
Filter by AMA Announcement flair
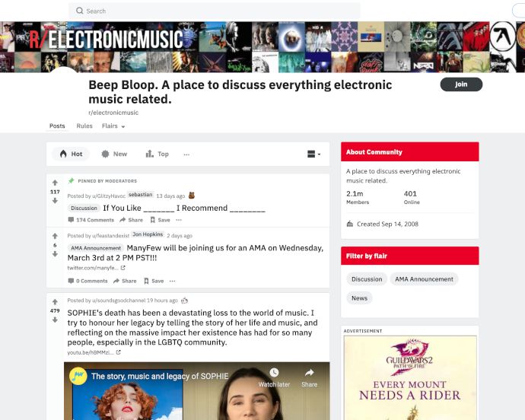(424, 279)
